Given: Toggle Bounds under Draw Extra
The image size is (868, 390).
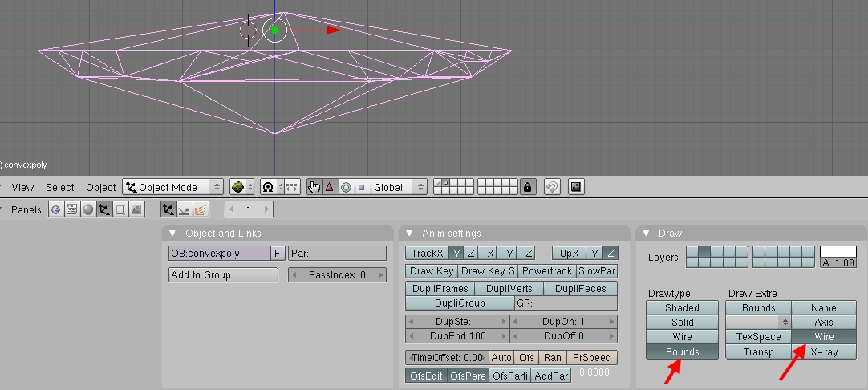Looking at the screenshot, I should (x=758, y=307).
